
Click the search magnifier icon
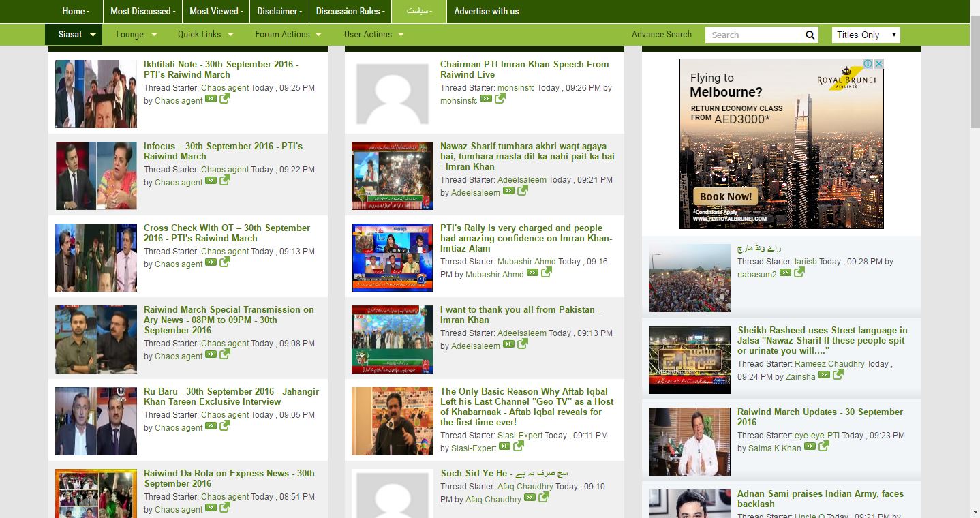(x=810, y=35)
